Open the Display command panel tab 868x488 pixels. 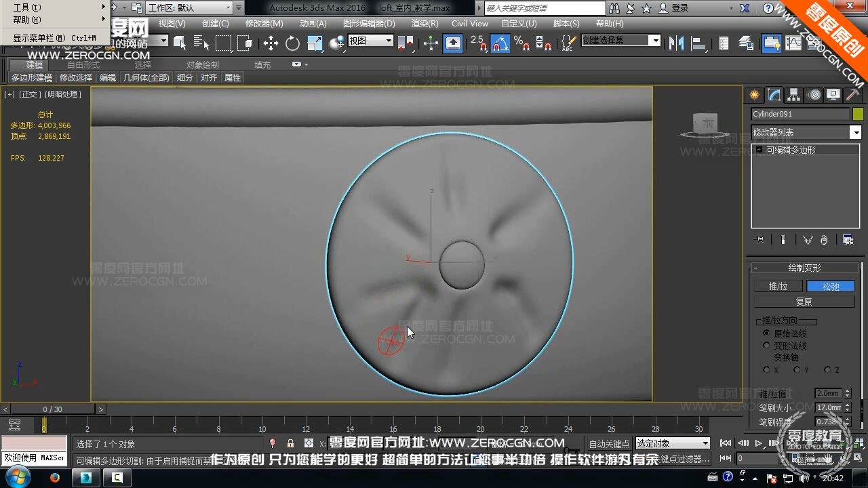(833, 95)
